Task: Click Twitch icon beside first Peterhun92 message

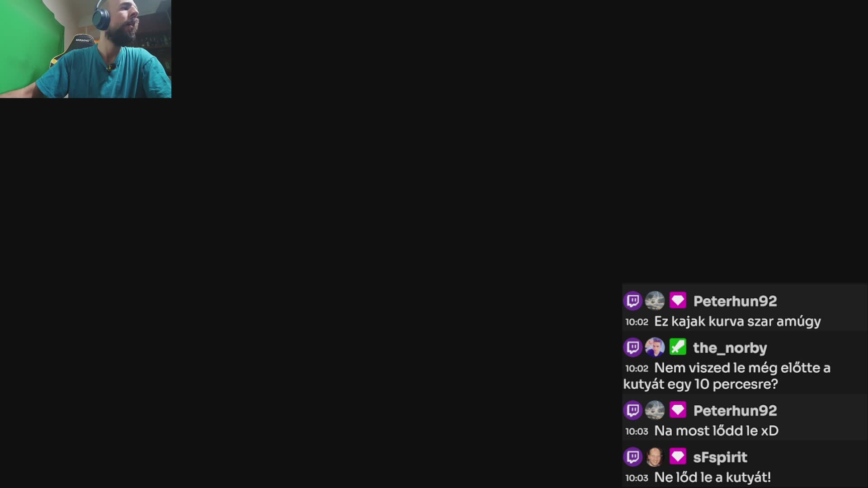Action: [x=633, y=300]
